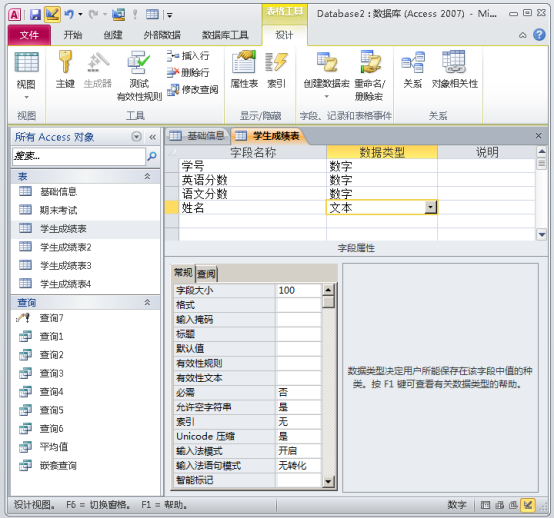This screenshot has width=554, height=519.
Task: Open the Undo history dropdown arrow
Action: (81, 14)
